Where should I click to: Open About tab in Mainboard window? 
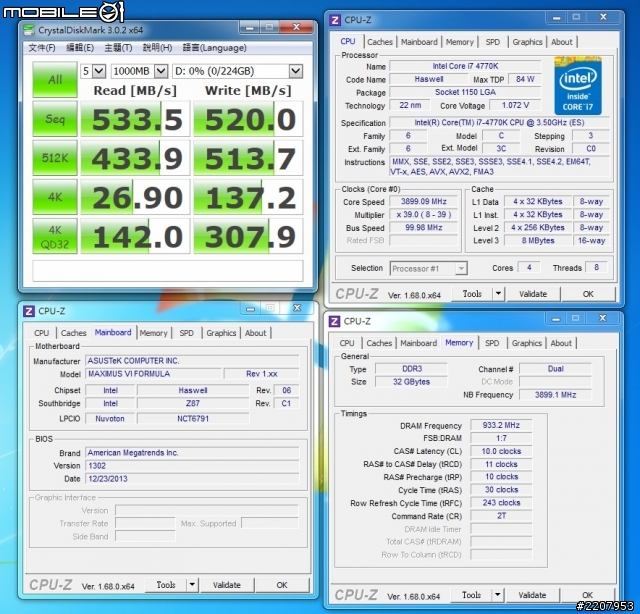click(x=256, y=333)
